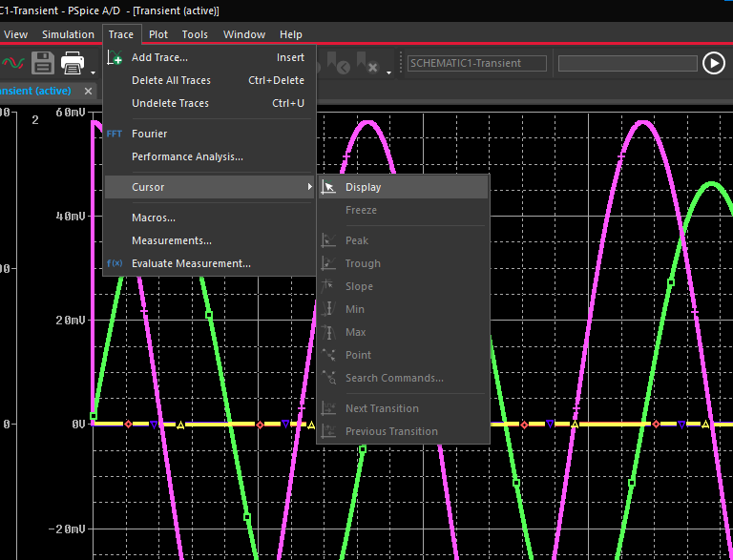Click the Slope icon
This screenshot has height=560, width=733.
[328, 286]
